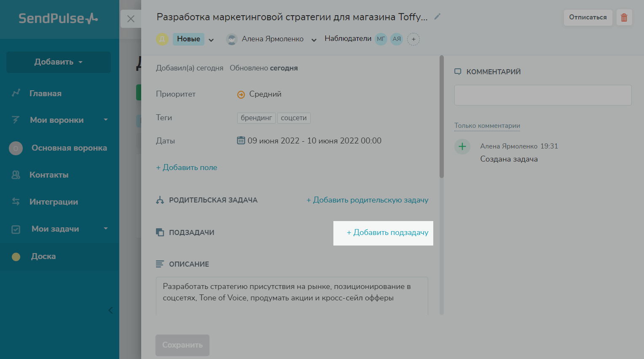Image resolution: width=644 pixels, height=359 pixels.
Task: Click the Главная chart icon
Action: pos(16,93)
